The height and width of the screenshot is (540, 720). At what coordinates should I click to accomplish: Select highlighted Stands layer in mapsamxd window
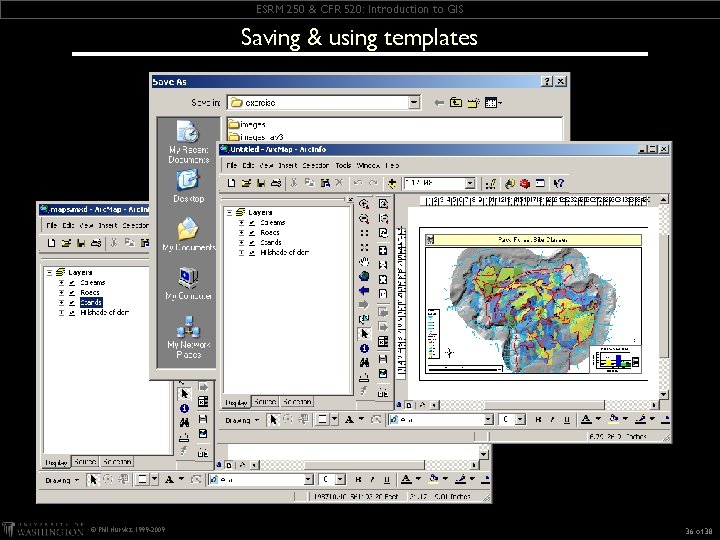pos(91,303)
